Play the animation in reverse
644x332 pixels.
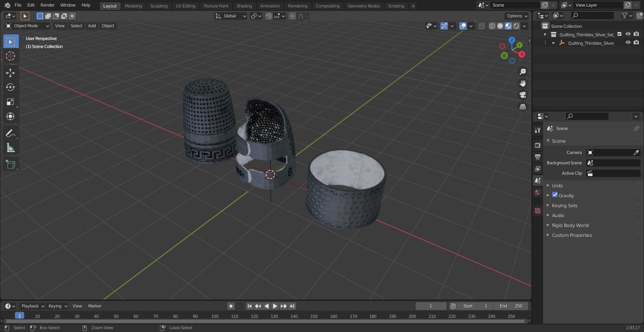[266, 306]
